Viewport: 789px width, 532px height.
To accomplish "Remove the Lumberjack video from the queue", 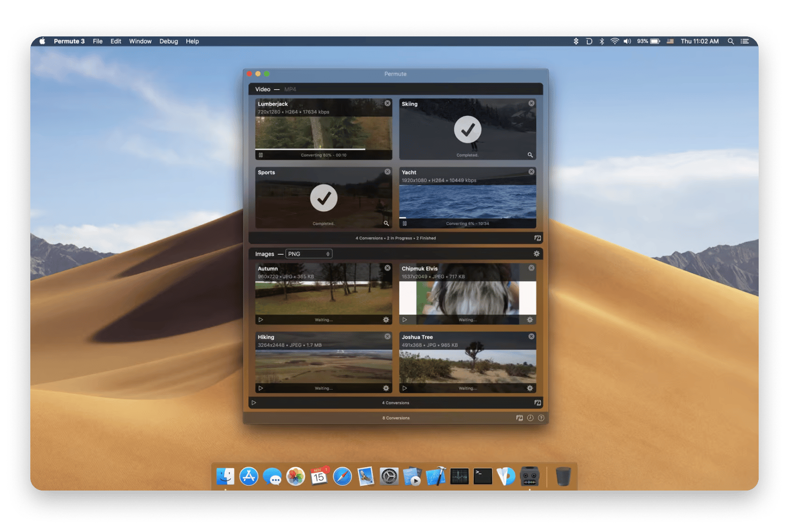I will point(387,103).
